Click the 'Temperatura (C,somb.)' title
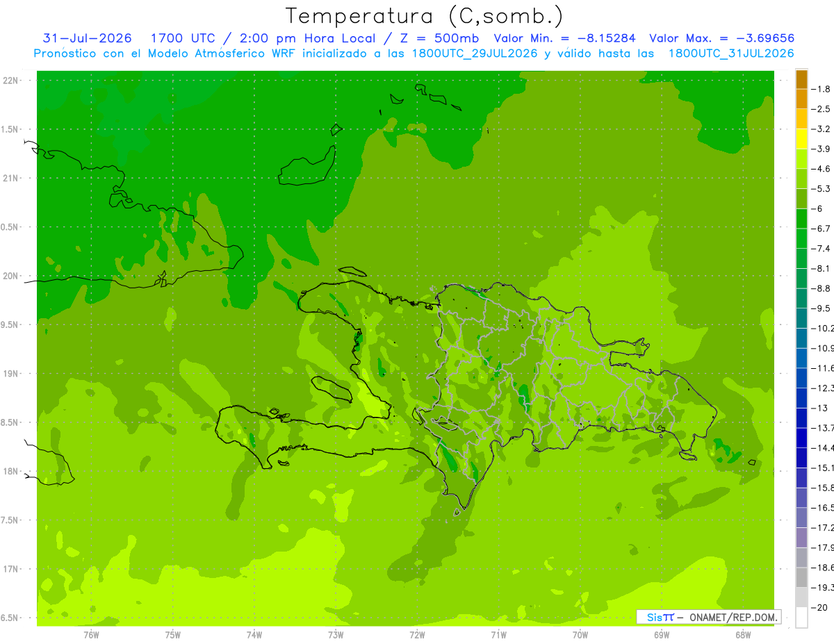Viewport: 834px width, 644px height. pyautogui.click(x=424, y=16)
